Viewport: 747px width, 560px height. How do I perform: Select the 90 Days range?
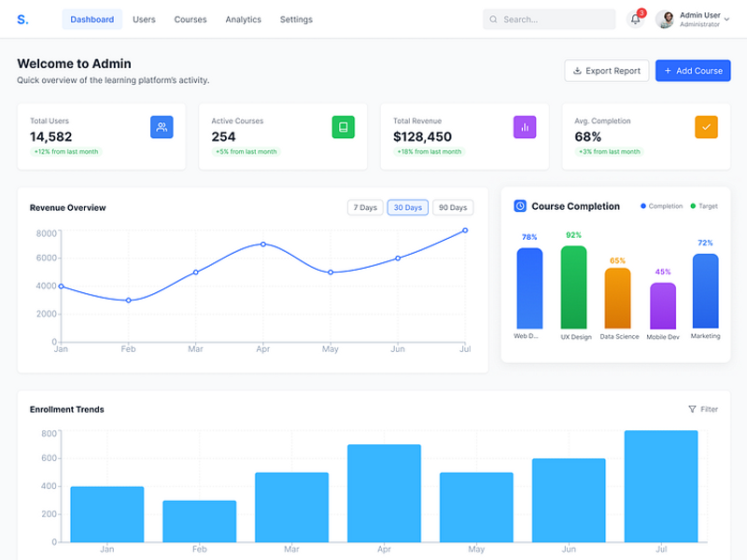(453, 207)
